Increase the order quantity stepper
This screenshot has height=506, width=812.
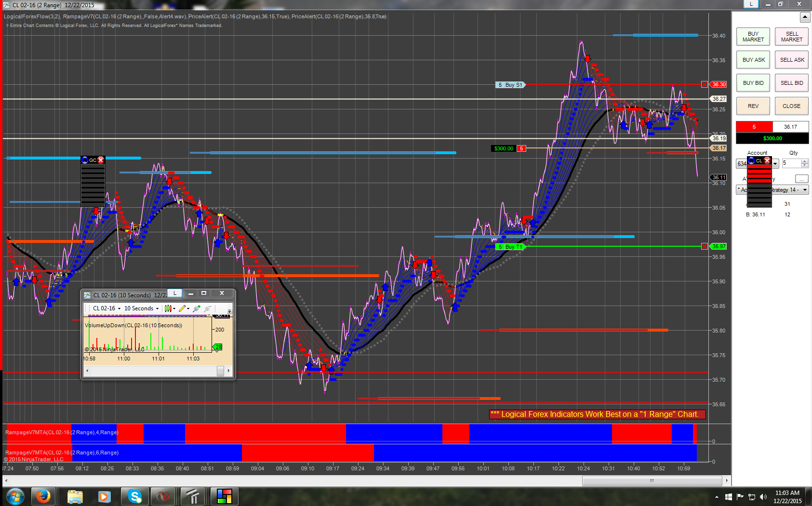805,161
